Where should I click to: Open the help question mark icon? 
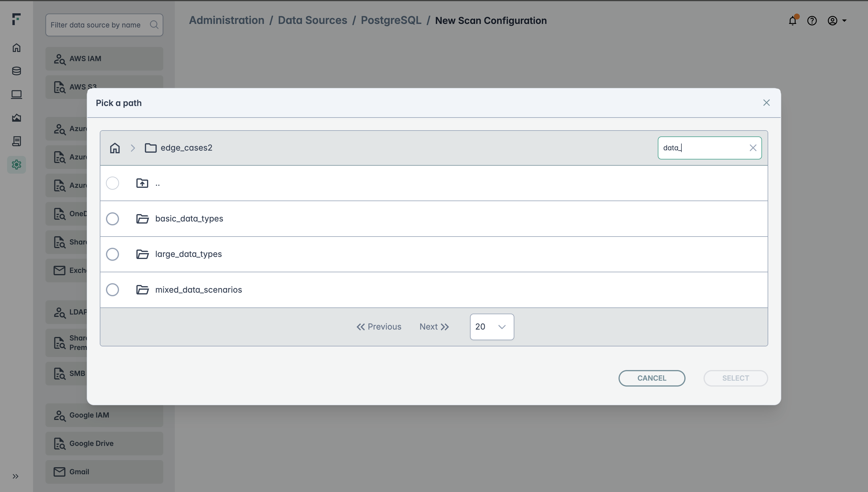click(812, 21)
